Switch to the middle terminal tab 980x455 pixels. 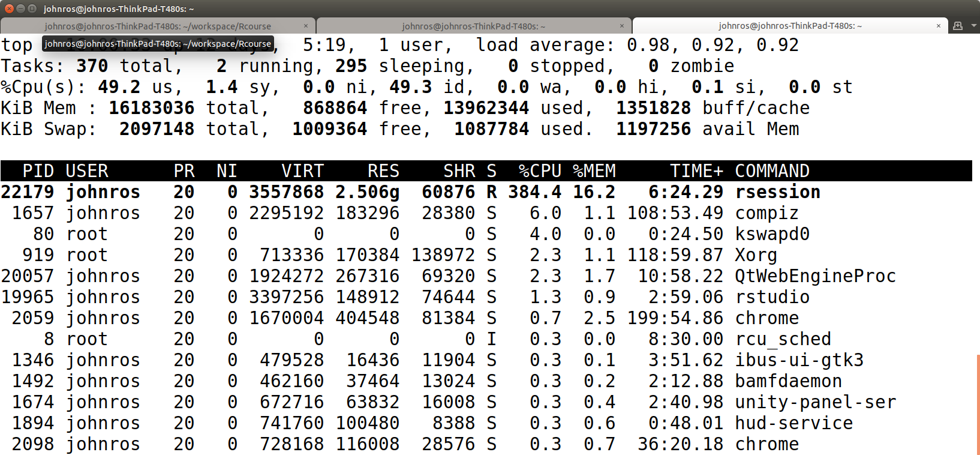473,26
